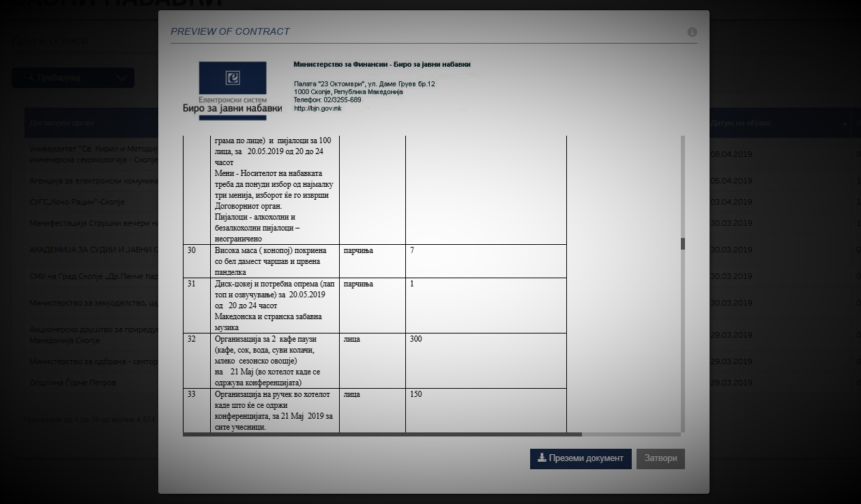Click the PREVIEW OF CONTRACT title
The height and width of the screenshot is (504, 861).
[x=230, y=31]
